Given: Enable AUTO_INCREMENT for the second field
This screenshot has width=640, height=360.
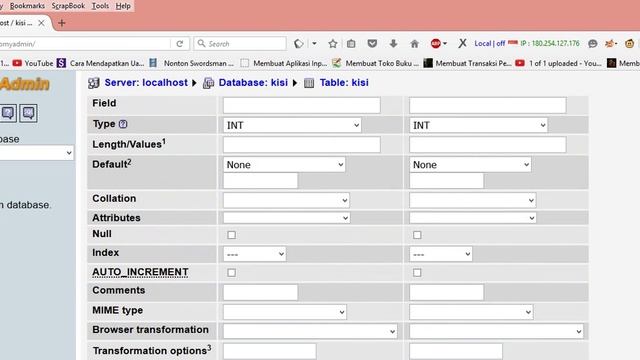Looking at the screenshot, I should point(417,272).
